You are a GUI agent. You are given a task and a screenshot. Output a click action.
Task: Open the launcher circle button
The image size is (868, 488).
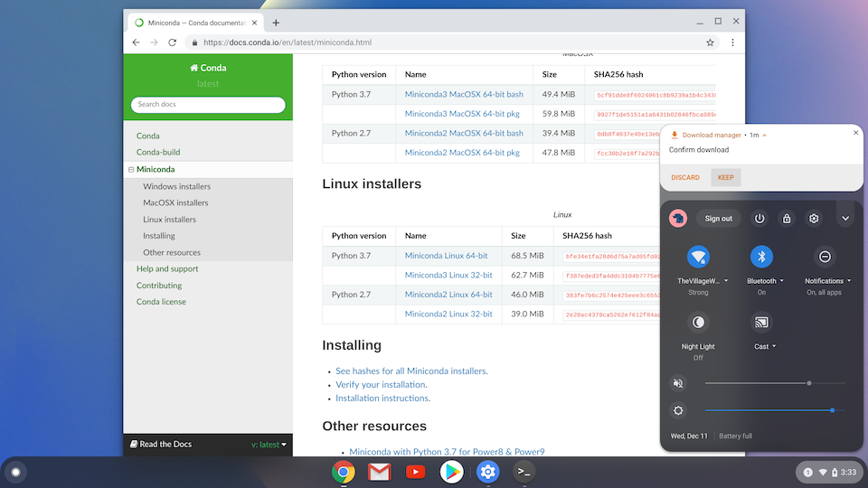coord(15,472)
